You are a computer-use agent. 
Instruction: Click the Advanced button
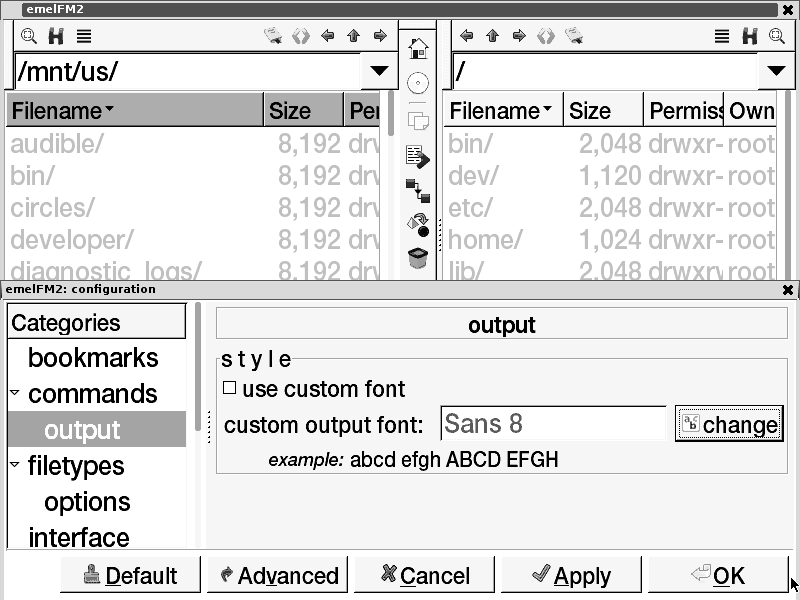pyautogui.click(x=277, y=576)
